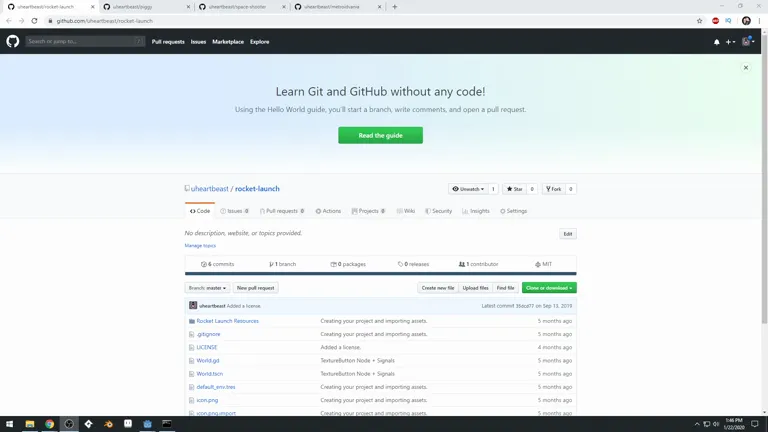This screenshot has height=432, width=768.
Task: Open the 0 packages link
Action: coord(348,264)
